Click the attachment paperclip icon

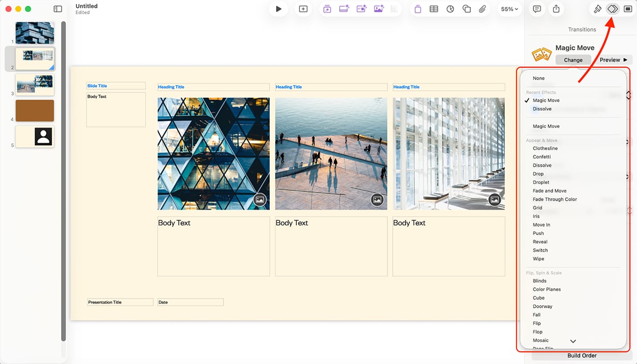pos(483,8)
